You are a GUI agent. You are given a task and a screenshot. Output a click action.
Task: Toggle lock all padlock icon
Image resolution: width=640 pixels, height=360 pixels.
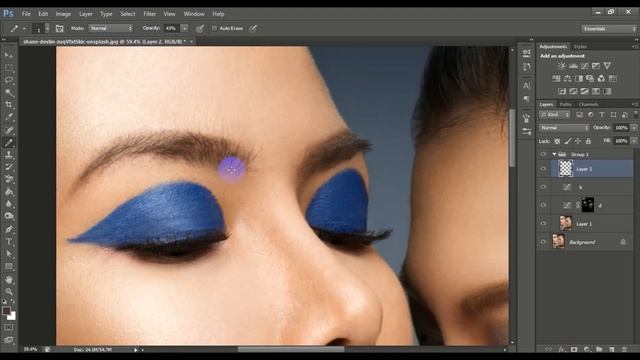[x=588, y=141]
